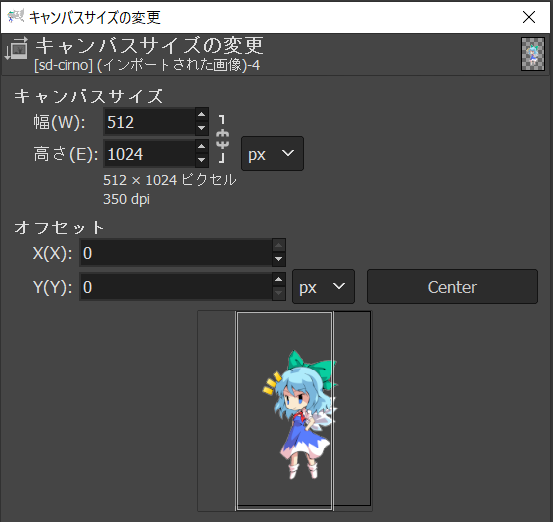Click the Center offset button
Image resolution: width=553 pixels, height=522 pixels.
tap(452, 286)
